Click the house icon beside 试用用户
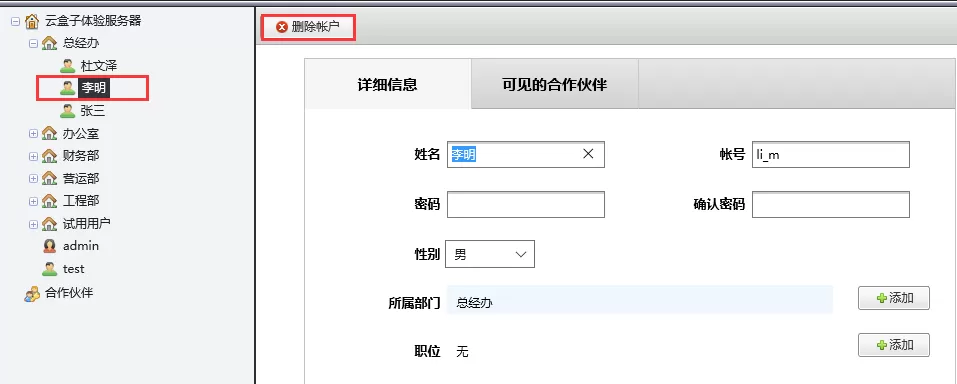 click(49, 223)
